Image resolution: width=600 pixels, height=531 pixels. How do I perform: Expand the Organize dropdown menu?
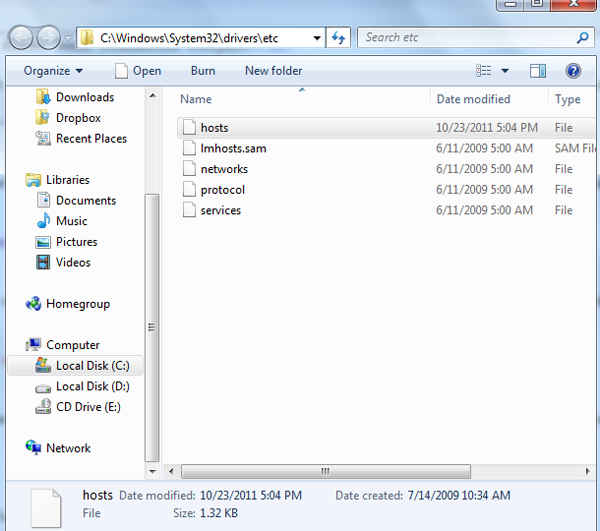(x=54, y=71)
